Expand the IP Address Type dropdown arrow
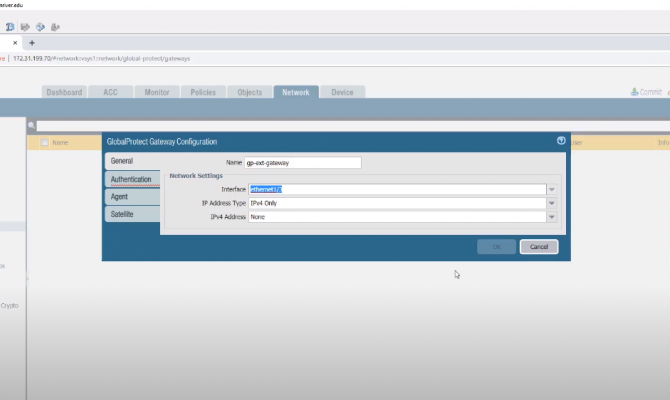The height and width of the screenshot is (400, 670). point(552,203)
